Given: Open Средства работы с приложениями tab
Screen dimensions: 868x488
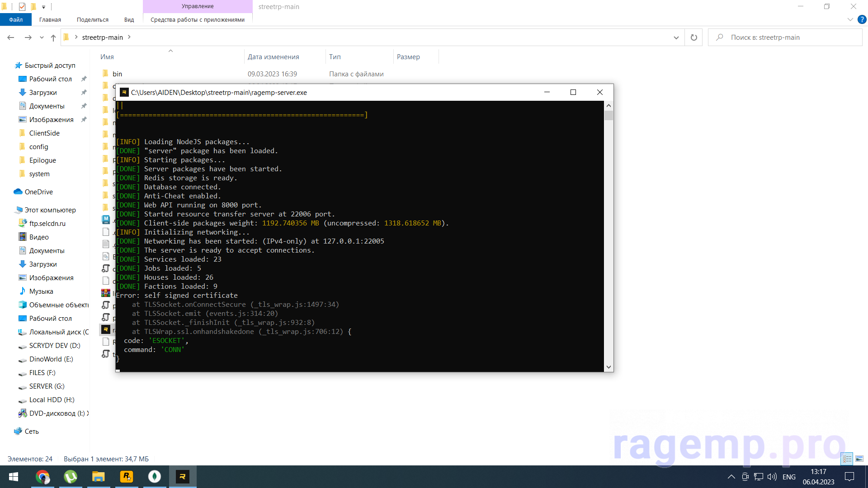Looking at the screenshot, I should pos(198,19).
